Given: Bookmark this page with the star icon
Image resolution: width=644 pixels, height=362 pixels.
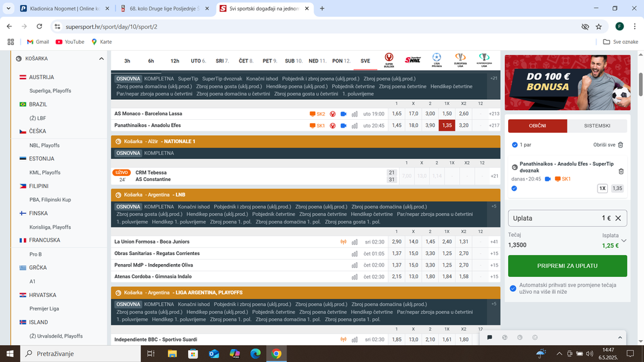Looking at the screenshot, I should [599, 26].
